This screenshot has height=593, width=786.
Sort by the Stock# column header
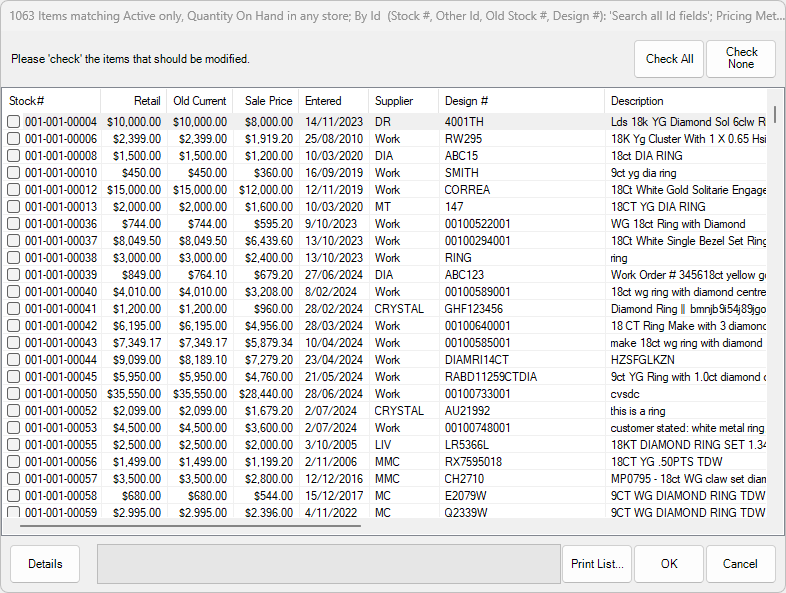[52, 101]
